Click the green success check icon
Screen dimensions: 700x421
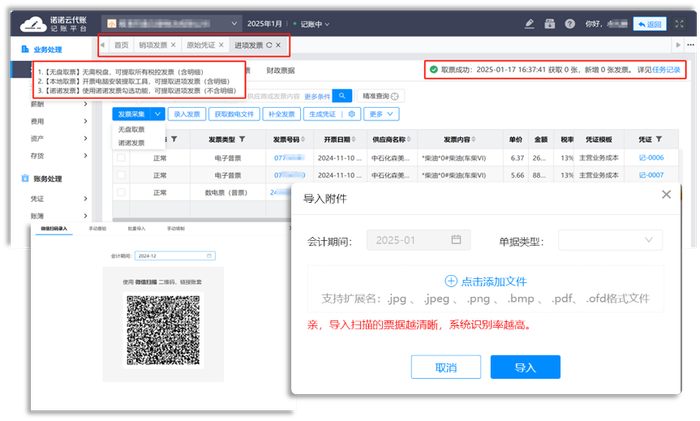point(433,70)
